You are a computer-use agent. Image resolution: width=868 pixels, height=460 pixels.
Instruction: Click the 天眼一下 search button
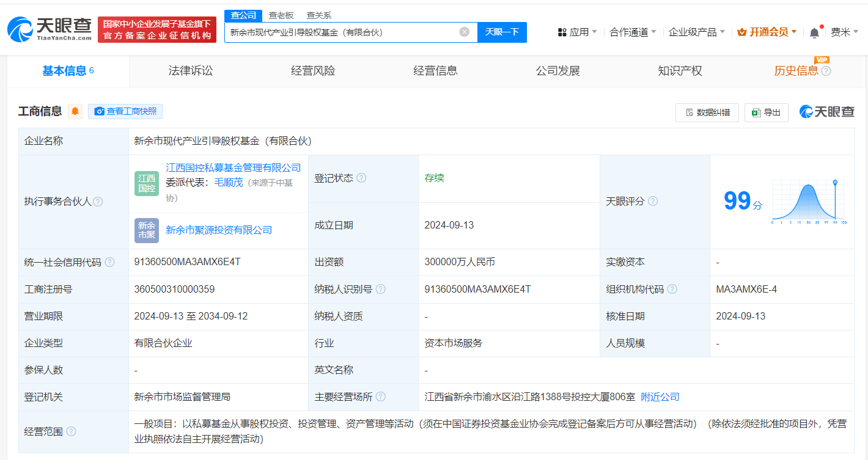502,32
